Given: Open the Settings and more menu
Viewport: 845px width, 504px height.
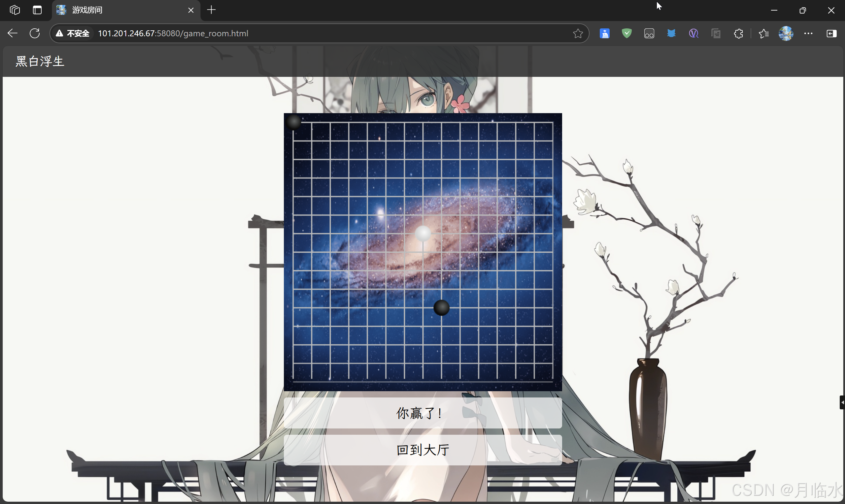Looking at the screenshot, I should pyautogui.click(x=808, y=33).
